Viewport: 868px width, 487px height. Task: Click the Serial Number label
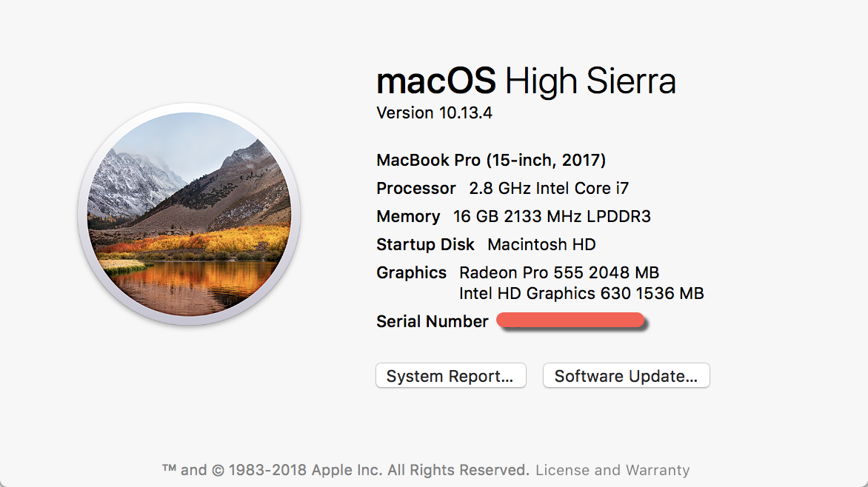pyautogui.click(x=433, y=321)
